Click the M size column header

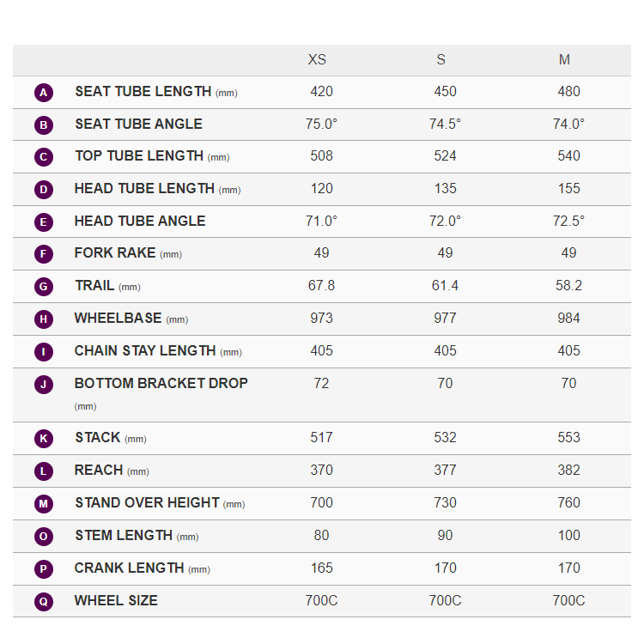click(564, 60)
